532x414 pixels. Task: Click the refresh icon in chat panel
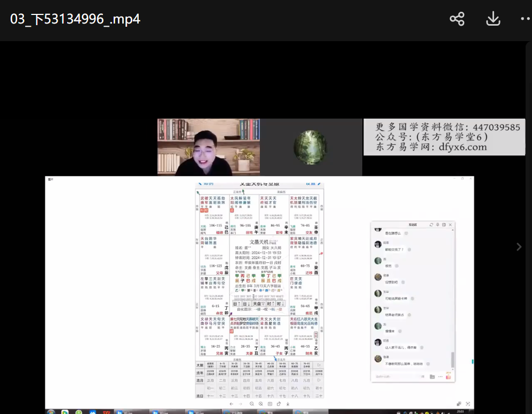[x=431, y=225]
